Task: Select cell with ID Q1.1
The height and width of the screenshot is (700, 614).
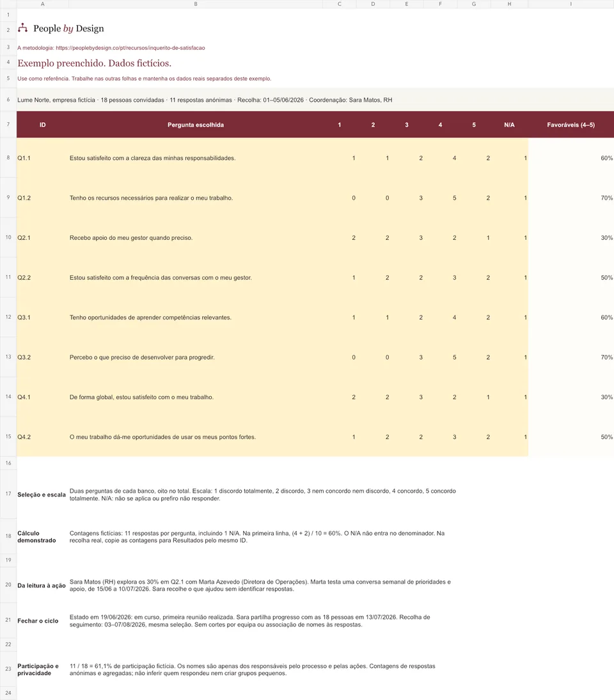Action: tap(42, 158)
